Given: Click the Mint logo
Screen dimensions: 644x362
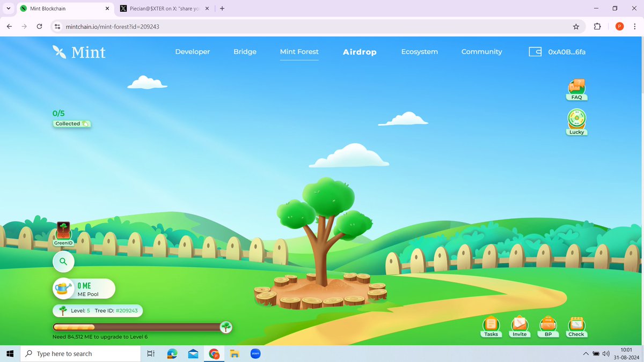Looking at the screenshot, I should (x=79, y=52).
